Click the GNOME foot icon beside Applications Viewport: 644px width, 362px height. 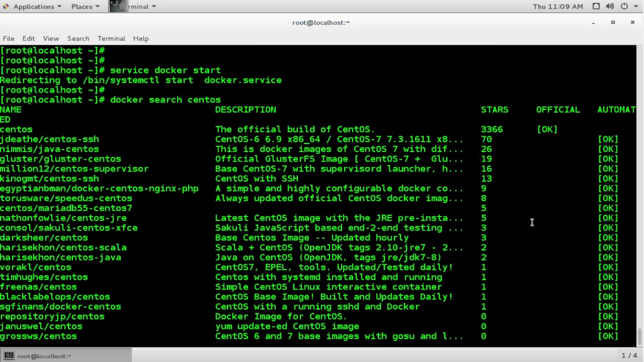point(6,7)
